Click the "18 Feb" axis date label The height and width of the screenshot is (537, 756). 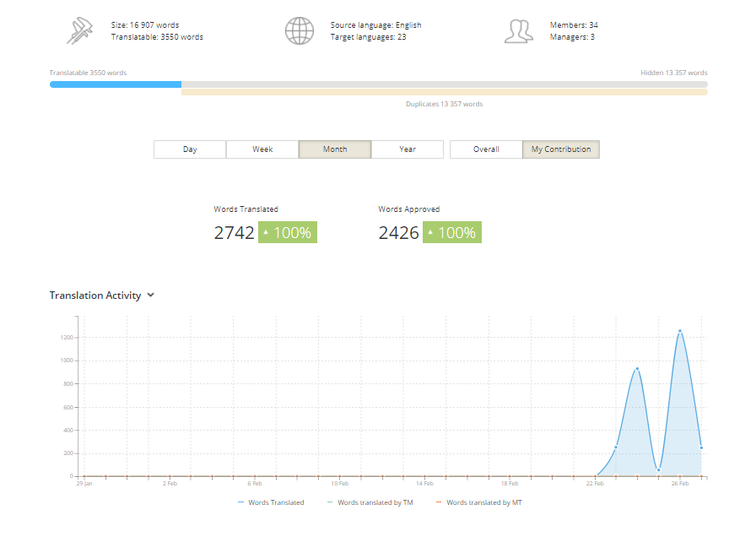pos(510,484)
